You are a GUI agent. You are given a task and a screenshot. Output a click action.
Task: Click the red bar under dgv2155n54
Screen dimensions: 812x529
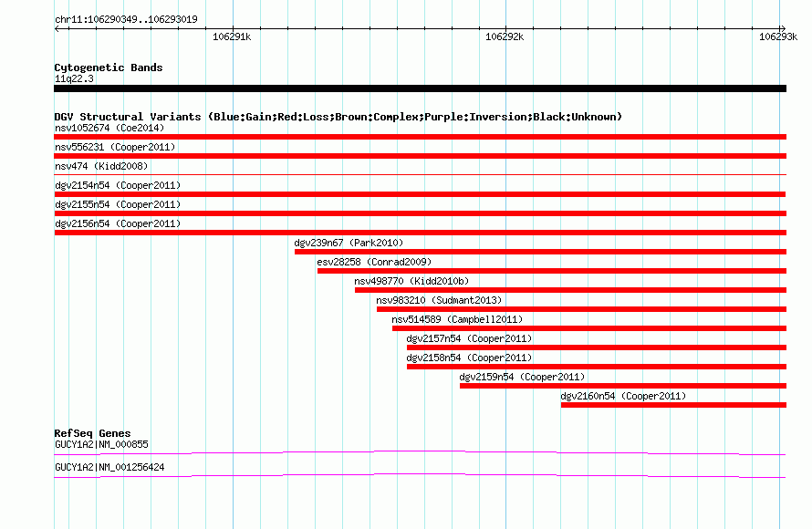click(420, 213)
